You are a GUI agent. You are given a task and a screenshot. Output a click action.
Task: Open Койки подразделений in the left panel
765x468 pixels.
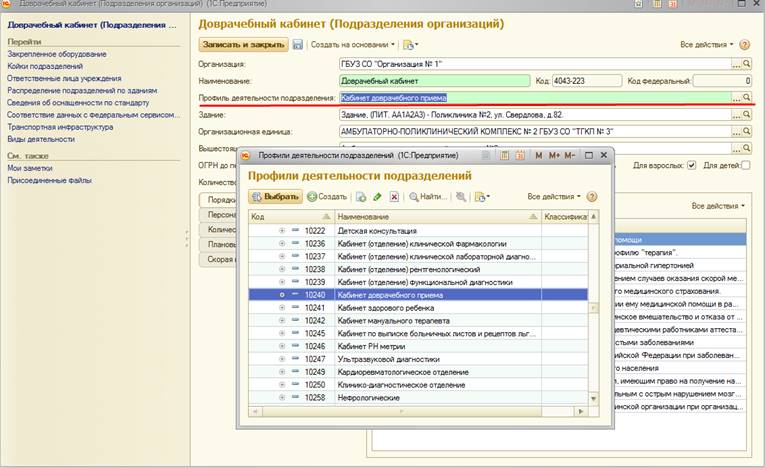43,65
